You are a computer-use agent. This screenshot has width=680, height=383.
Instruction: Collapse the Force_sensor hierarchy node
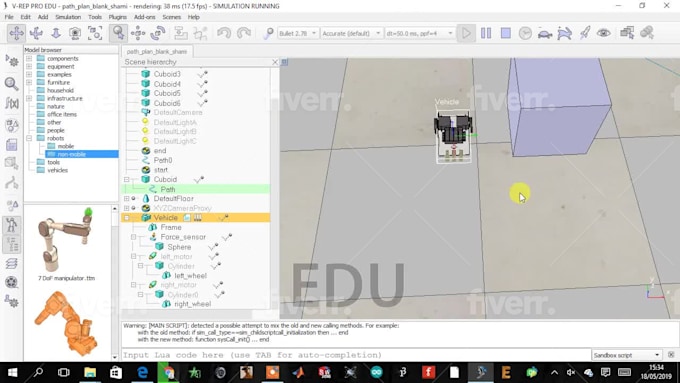coord(134,237)
